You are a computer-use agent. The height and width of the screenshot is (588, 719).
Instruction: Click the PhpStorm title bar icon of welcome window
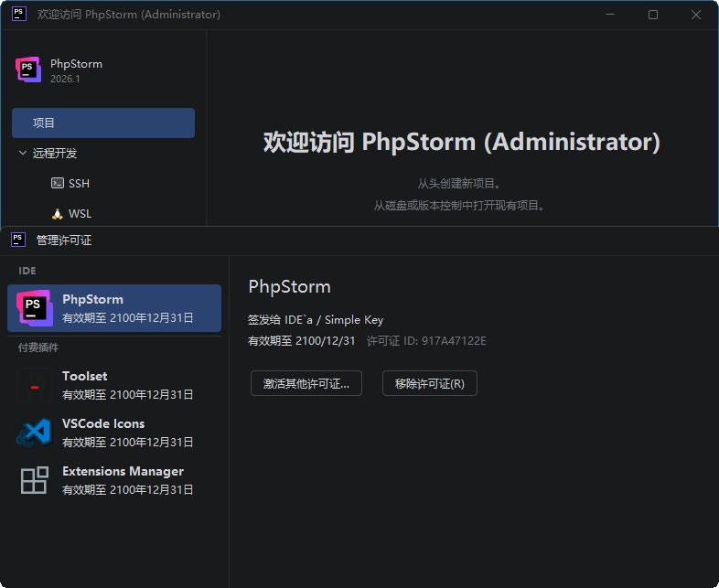coord(19,14)
